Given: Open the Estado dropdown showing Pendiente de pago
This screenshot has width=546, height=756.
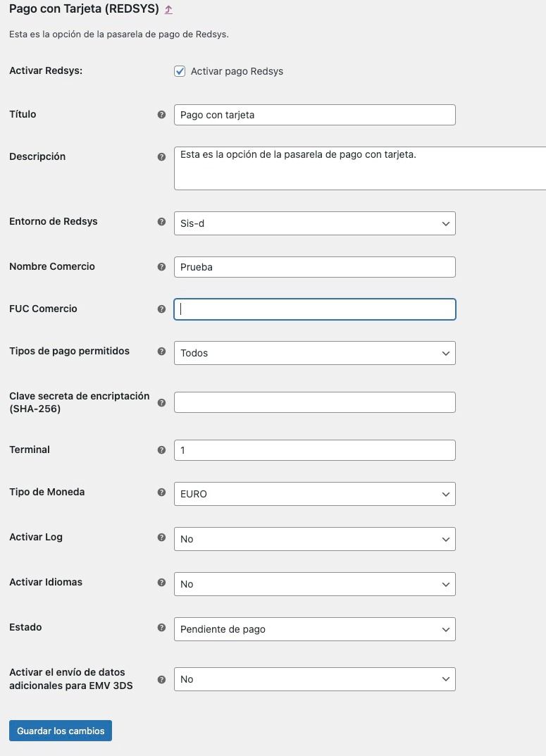Looking at the screenshot, I should 315,629.
